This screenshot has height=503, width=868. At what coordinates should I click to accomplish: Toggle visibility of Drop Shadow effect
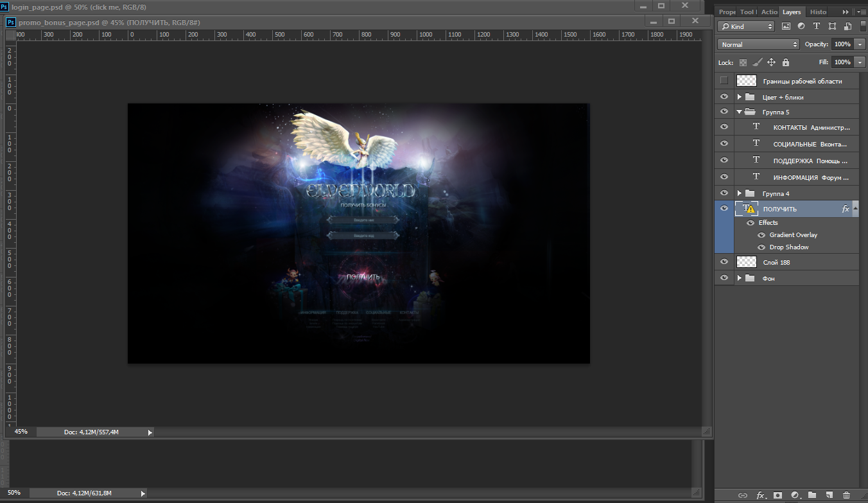click(761, 247)
